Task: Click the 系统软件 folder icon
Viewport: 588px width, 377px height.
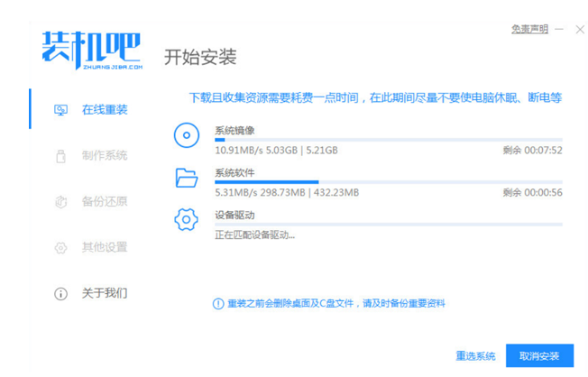Action: [187, 178]
